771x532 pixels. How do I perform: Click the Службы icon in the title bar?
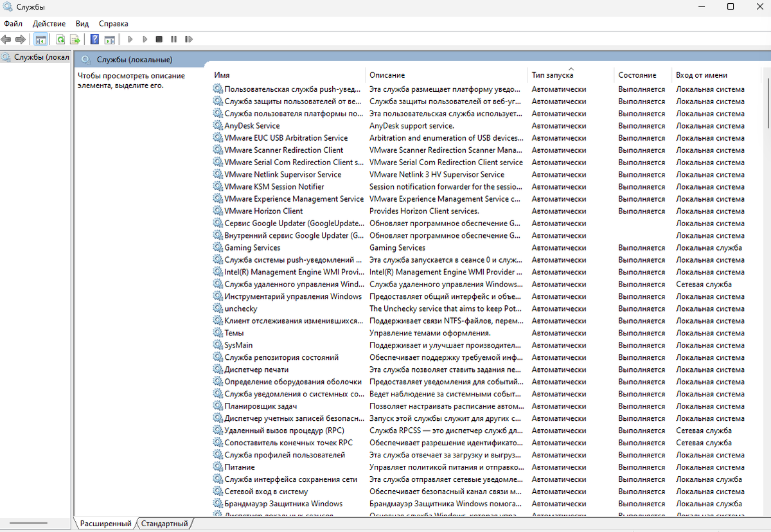pyautogui.click(x=7, y=7)
